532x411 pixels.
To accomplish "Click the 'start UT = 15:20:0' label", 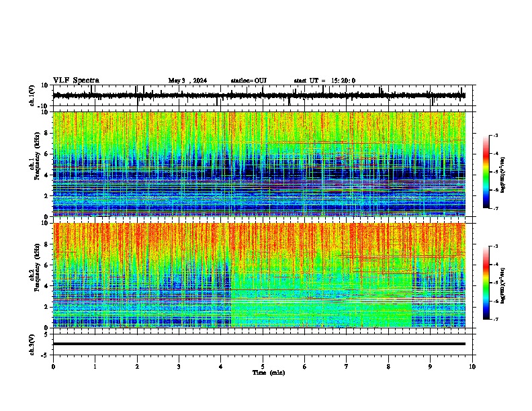I will [324, 81].
